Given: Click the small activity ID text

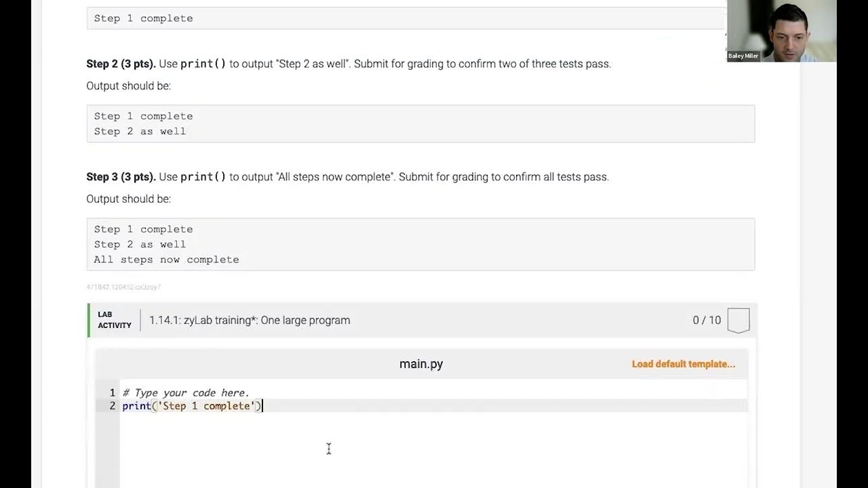Looking at the screenshot, I should [x=123, y=287].
